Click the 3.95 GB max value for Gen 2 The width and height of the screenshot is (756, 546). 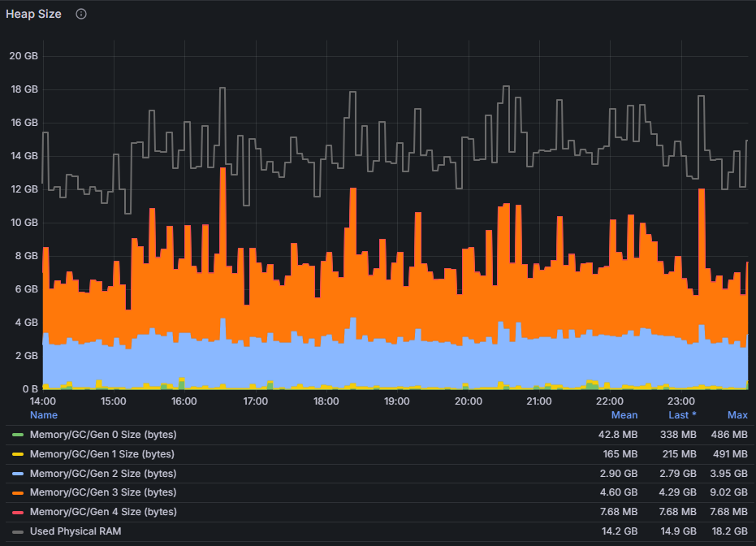(728, 473)
